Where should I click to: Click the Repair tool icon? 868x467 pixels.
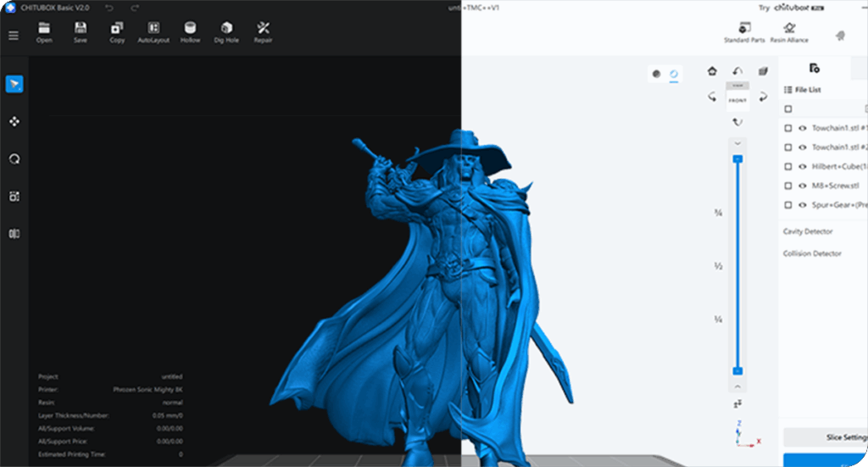pos(263,28)
